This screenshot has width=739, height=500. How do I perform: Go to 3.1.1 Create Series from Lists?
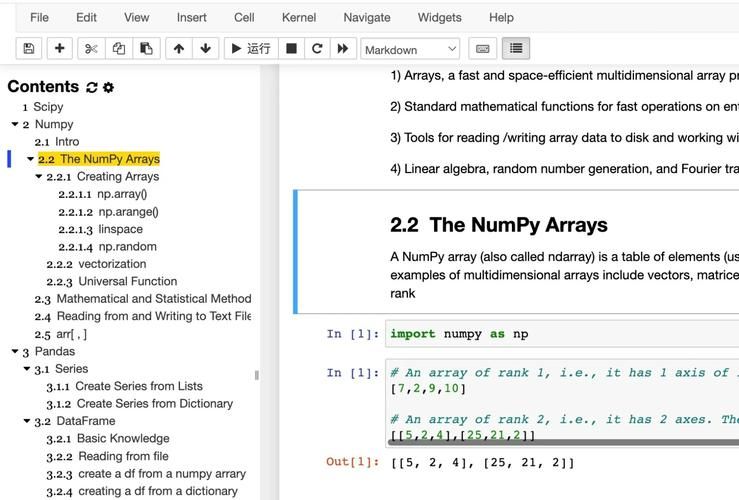coord(124,386)
